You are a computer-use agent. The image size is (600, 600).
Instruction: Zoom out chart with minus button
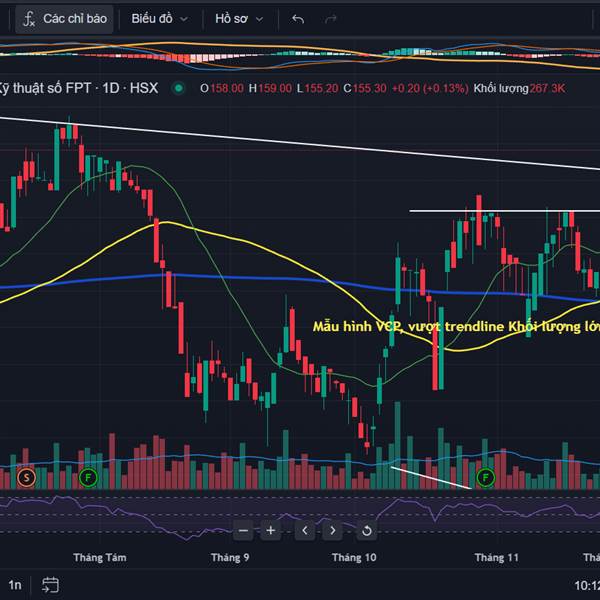(x=243, y=530)
